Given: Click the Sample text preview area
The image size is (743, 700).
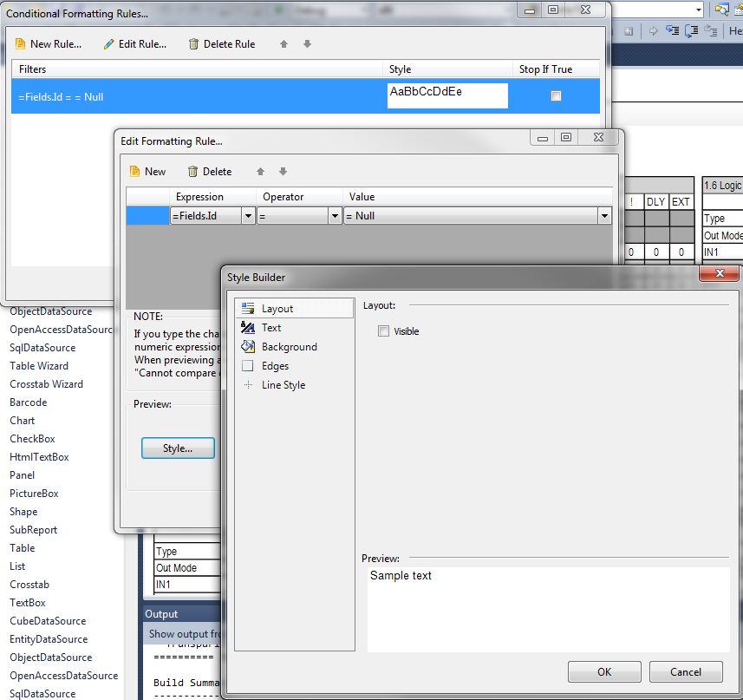Looking at the screenshot, I should (548, 610).
